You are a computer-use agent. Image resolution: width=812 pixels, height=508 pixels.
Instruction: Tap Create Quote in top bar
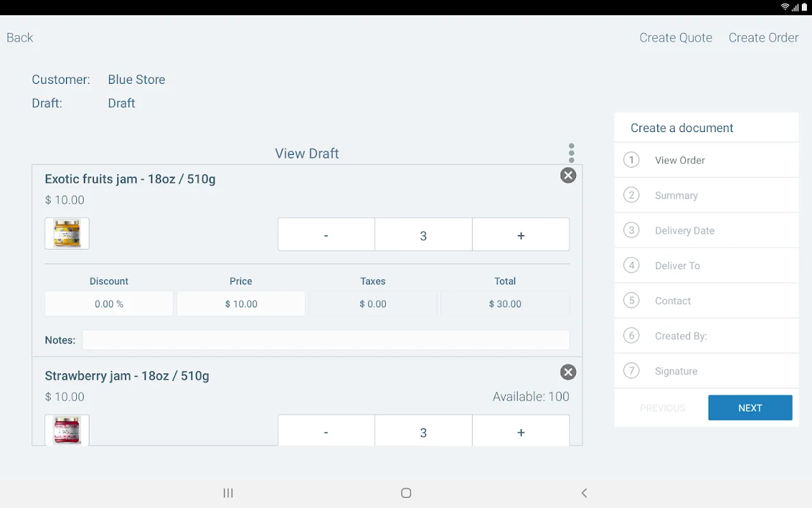[676, 37]
